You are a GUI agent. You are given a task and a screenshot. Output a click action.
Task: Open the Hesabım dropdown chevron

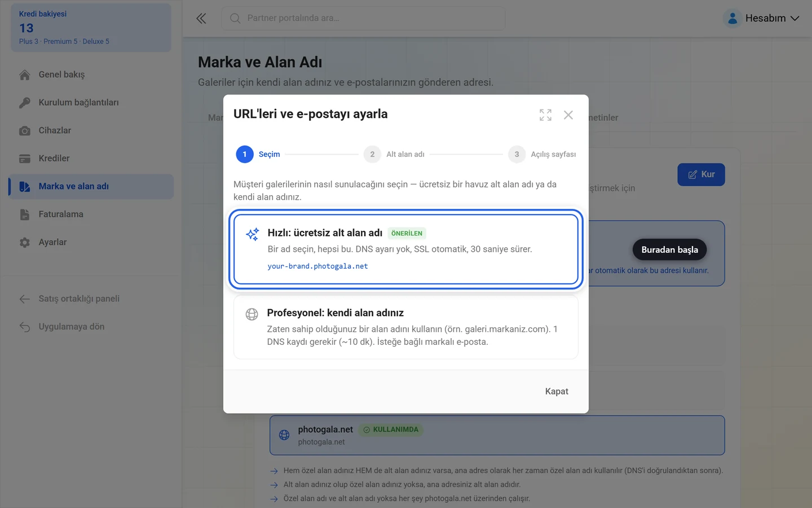pyautogui.click(x=795, y=19)
